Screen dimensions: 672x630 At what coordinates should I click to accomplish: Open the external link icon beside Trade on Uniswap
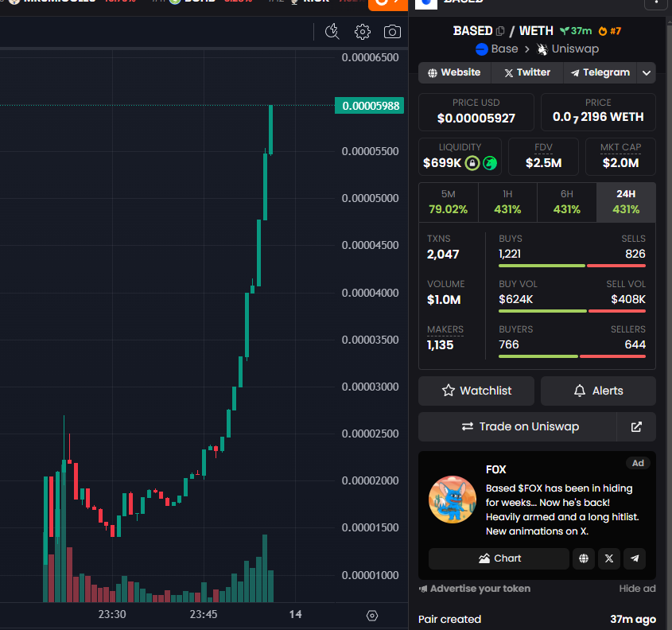[x=636, y=427]
